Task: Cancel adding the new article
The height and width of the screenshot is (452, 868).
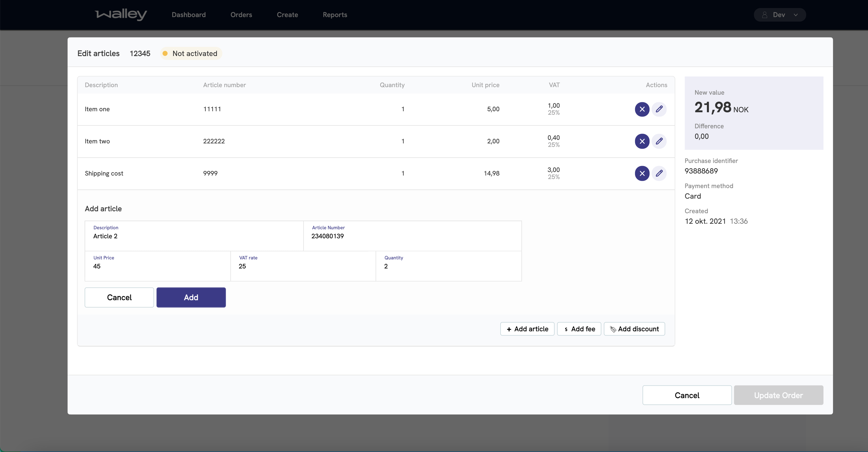Action: (119, 297)
